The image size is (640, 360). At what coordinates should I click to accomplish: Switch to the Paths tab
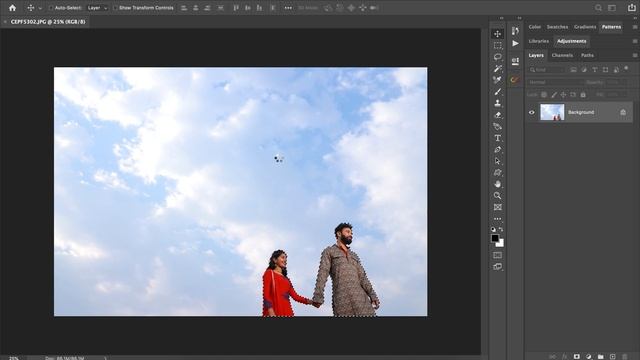click(x=587, y=55)
